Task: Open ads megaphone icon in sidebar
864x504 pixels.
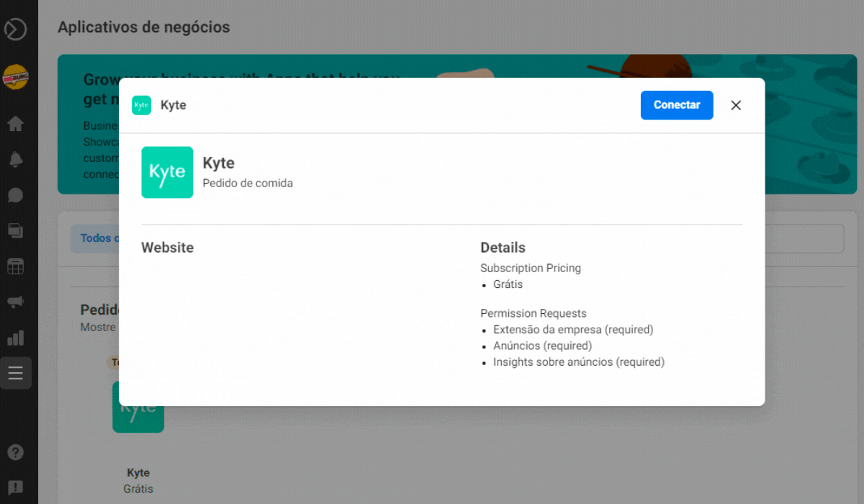Action: click(x=15, y=302)
